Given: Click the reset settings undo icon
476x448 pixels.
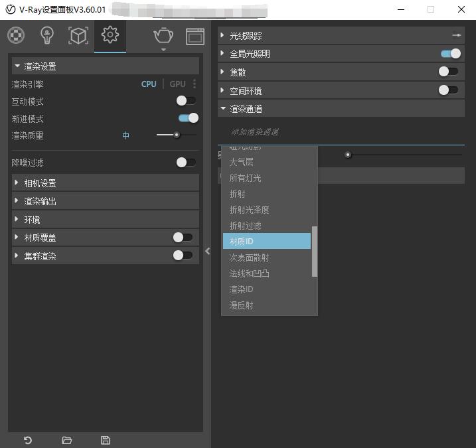Looking at the screenshot, I should coord(28,440).
